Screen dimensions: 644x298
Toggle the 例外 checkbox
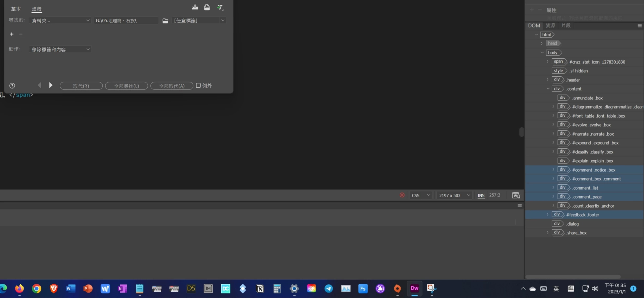[x=198, y=86]
